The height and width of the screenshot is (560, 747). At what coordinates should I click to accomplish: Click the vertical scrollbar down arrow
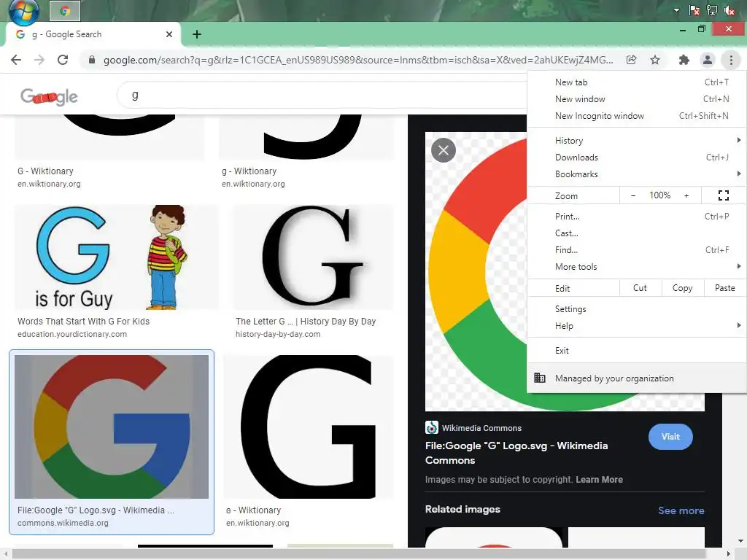point(741,541)
